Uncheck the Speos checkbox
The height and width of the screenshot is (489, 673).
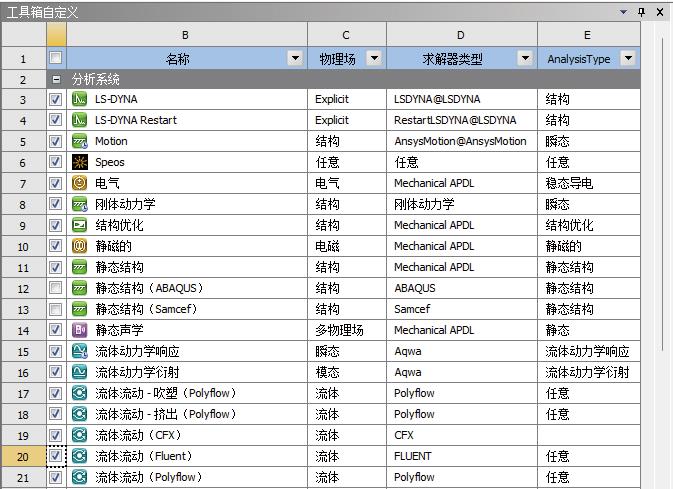[x=56, y=162]
